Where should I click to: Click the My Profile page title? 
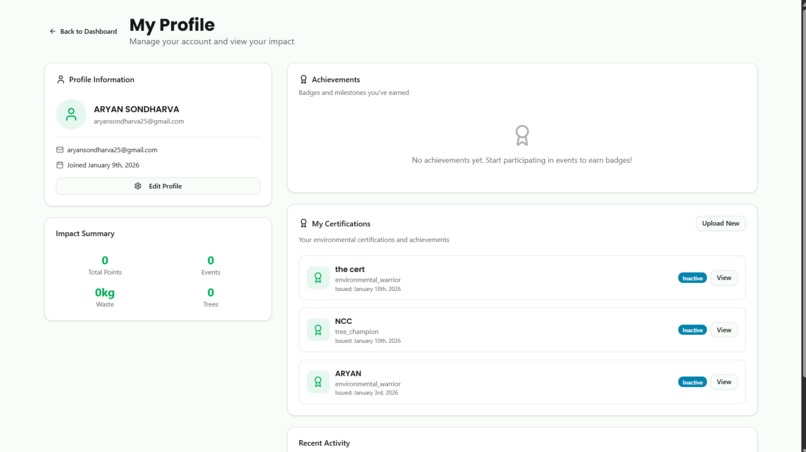(x=172, y=25)
